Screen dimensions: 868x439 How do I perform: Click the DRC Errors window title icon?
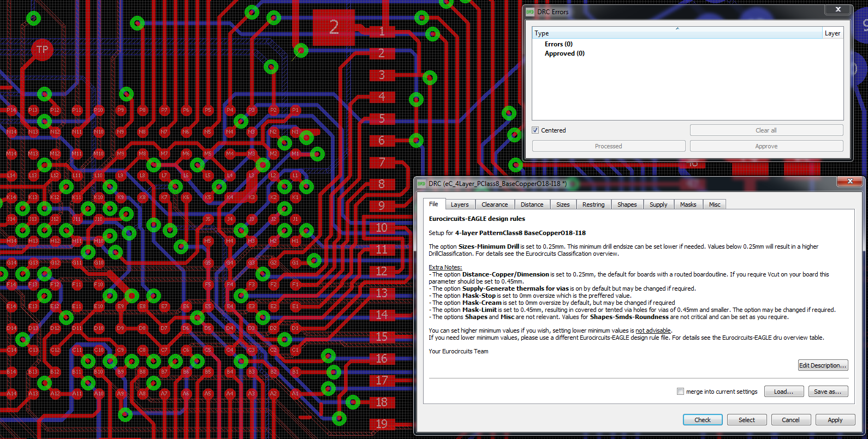pyautogui.click(x=530, y=11)
